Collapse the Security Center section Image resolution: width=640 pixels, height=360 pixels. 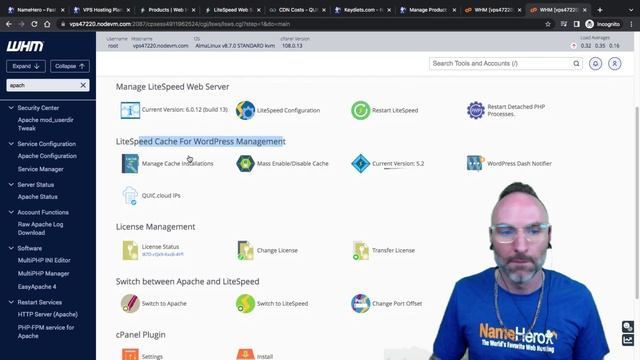[x=11, y=108]
